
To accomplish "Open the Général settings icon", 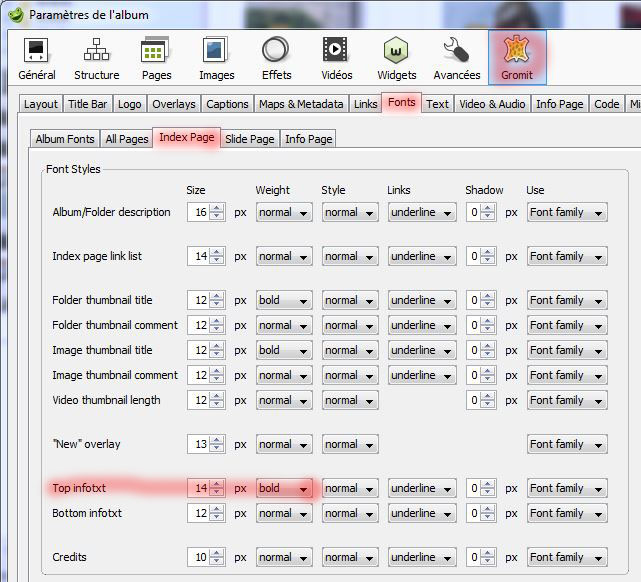I will click(x=37, y=58).
